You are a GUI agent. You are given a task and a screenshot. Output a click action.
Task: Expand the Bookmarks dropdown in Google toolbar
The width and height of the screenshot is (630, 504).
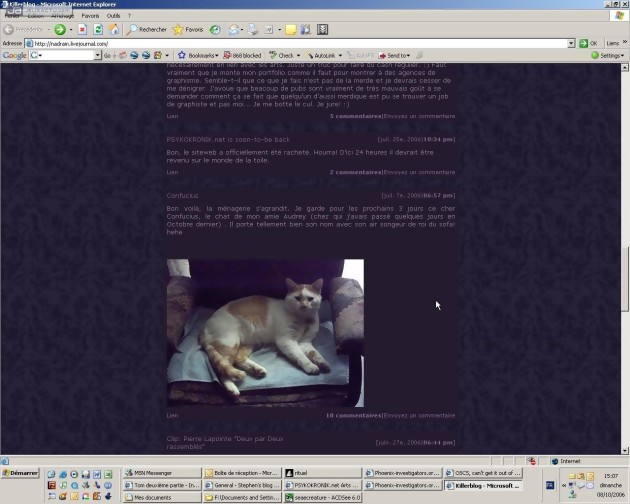(x=198, y=55)
